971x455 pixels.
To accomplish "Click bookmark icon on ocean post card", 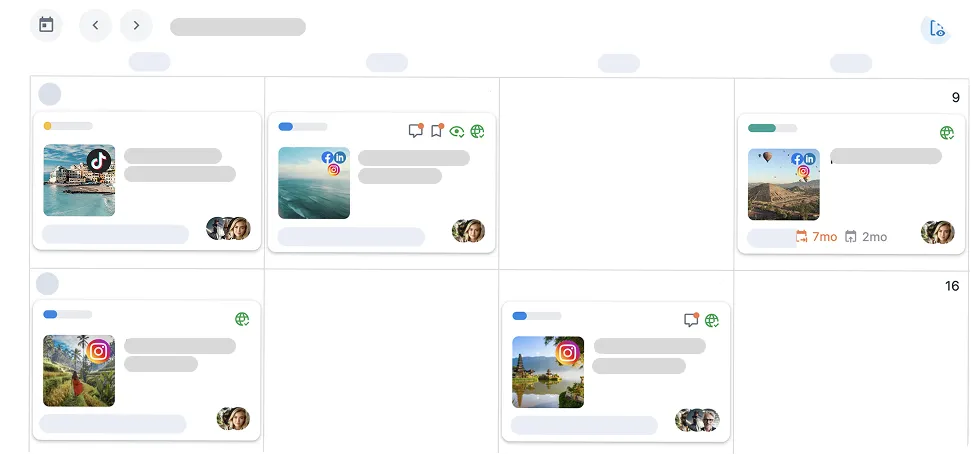I will pyautogui.click(x=437, y=131).
